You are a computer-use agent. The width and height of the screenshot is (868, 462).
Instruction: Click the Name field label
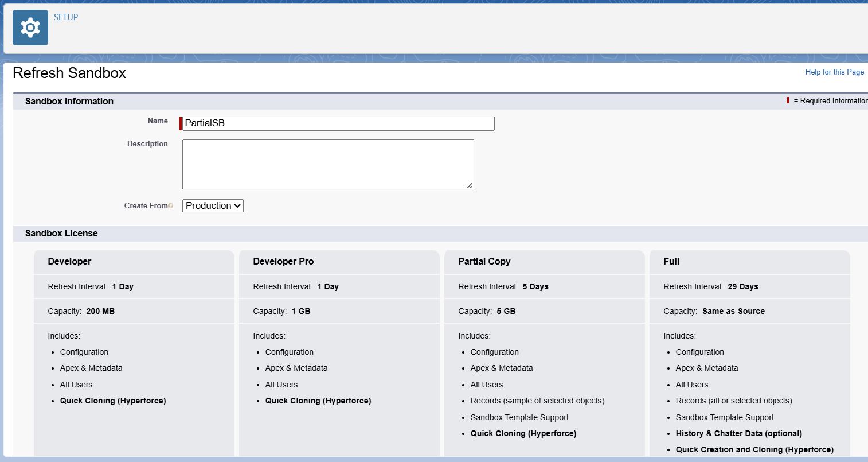pos(158,121)
